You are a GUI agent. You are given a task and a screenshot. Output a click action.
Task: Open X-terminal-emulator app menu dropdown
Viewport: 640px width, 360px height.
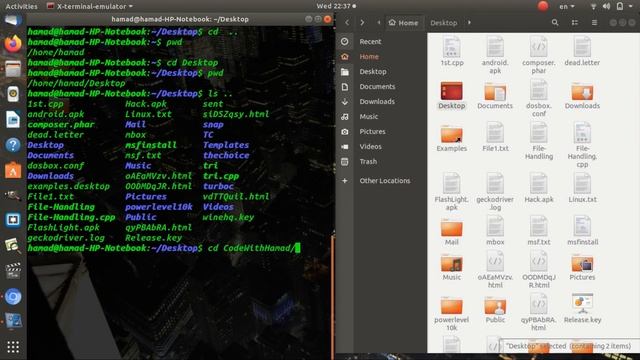(90, 6)
